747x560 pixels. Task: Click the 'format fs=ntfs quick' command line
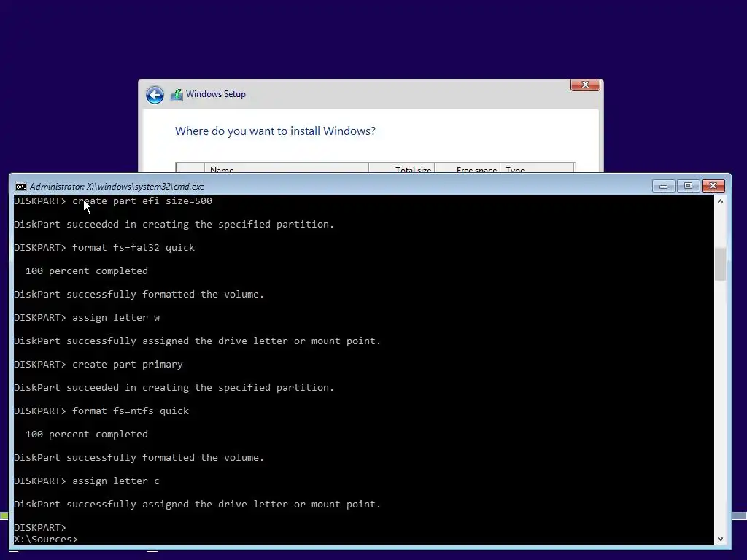[101, 411]
